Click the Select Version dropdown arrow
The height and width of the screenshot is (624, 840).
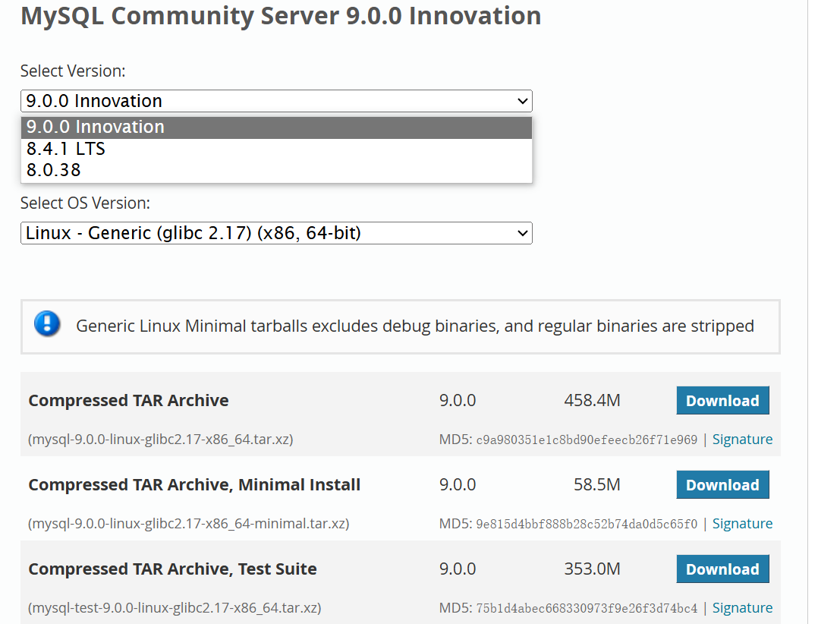point(522,101)
